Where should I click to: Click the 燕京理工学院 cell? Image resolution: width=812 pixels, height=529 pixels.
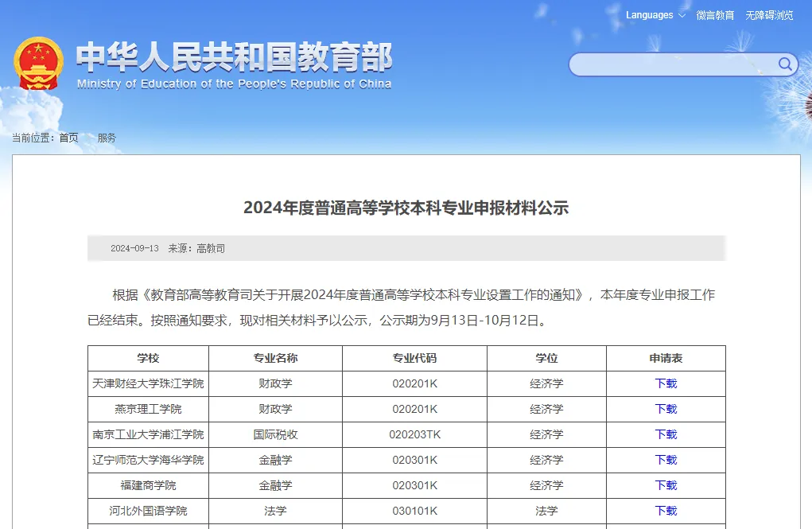[148, 409]
